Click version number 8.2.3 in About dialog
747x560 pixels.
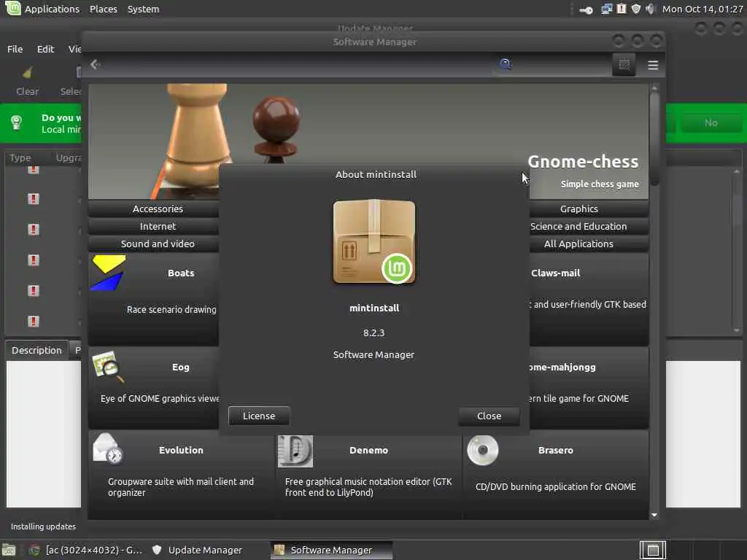click(373, 332)
